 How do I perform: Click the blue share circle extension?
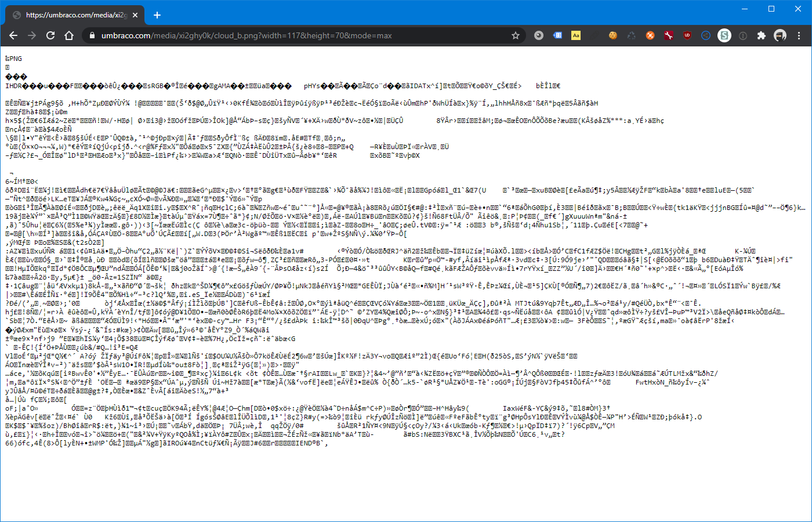pyautogui.click(x=706, y=35)
